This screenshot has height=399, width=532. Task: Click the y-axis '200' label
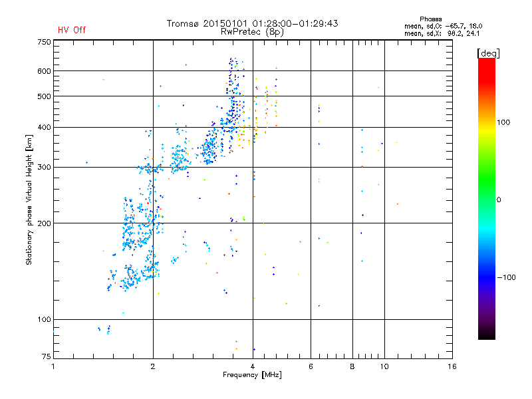click(44, 223)
